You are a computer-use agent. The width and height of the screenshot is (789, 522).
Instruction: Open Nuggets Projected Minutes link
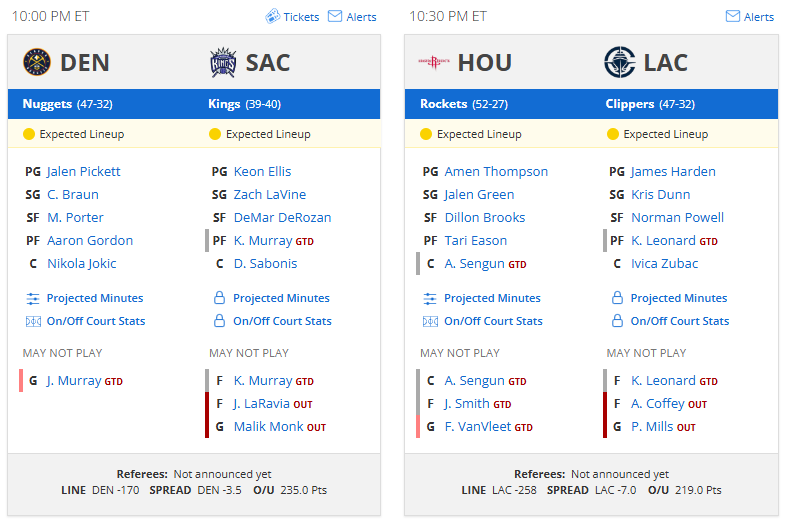point(95,298)
